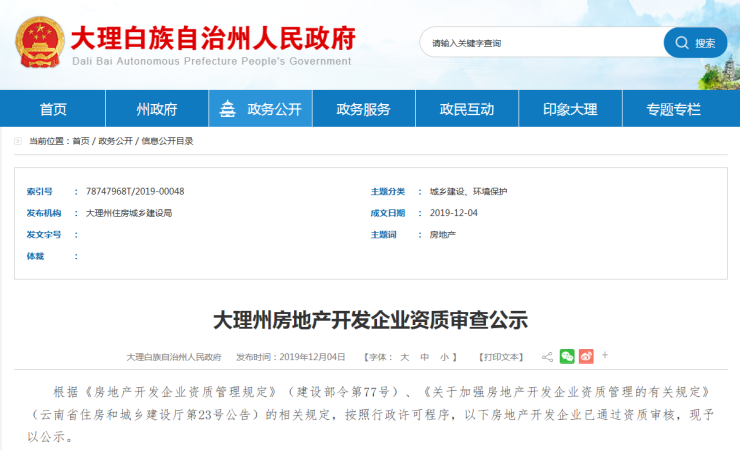Click the breadcrumb arrow icon before 当前位置

click(x=18, y=141)
